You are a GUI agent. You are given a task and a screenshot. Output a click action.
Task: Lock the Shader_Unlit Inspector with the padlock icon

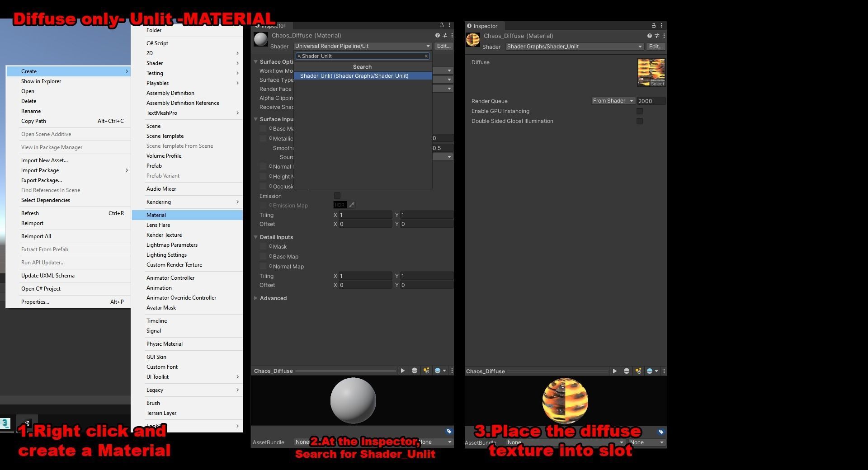tap(653, 25)
